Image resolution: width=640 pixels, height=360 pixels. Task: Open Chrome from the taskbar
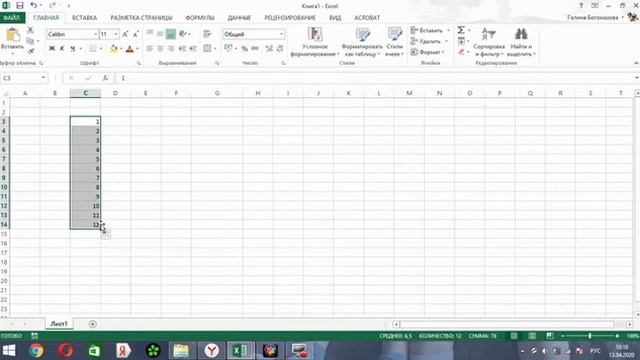[36, 351]
